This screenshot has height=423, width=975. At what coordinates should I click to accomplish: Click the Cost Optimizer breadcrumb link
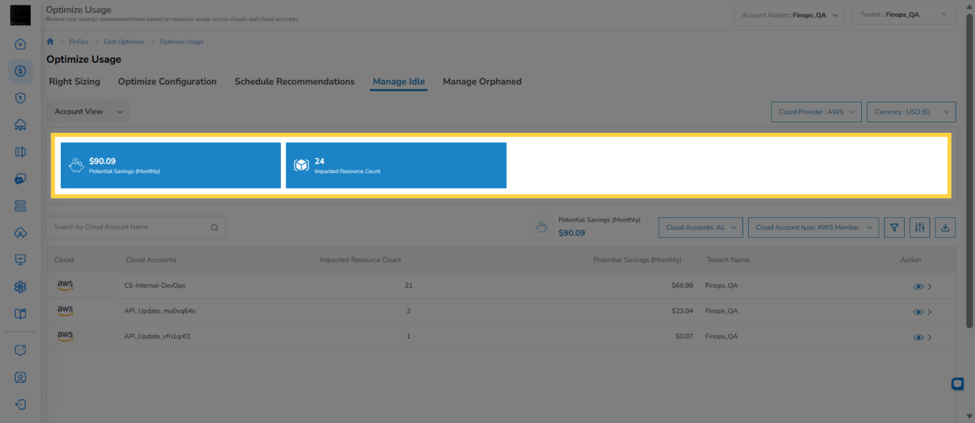pyautogui.click(x=124, y=42)
